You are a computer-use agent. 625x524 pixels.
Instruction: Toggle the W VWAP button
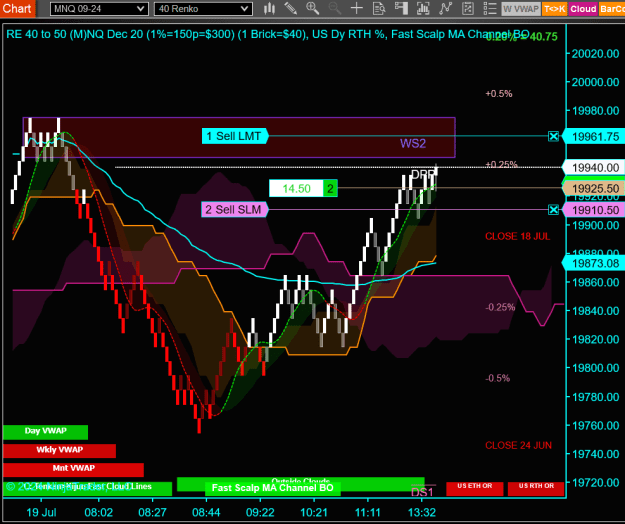click(521, 9)
